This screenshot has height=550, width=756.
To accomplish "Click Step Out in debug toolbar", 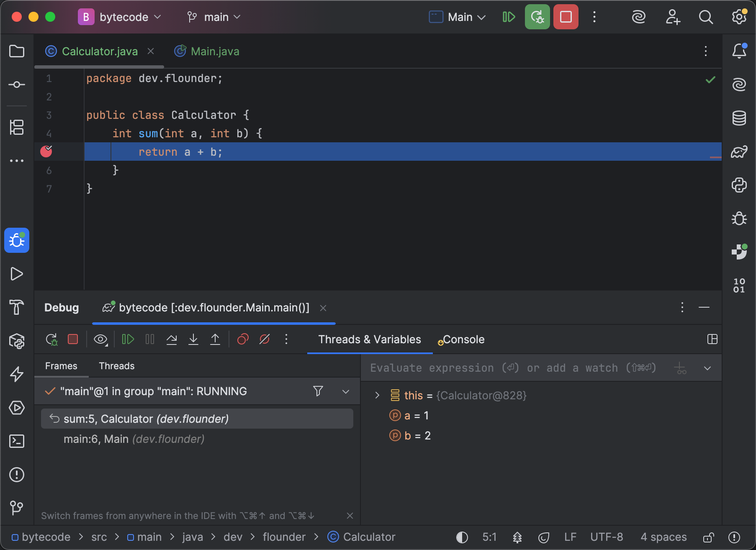I will click(215, 339).
